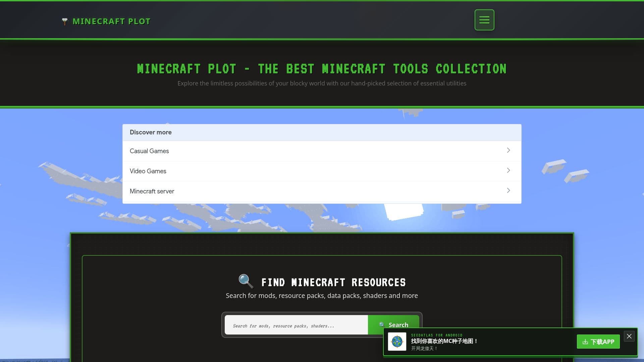Click the 找到你喜欢的MC种子地图 banner text
The height and width of the screenshot is (362, 644).
pos(444,341)
